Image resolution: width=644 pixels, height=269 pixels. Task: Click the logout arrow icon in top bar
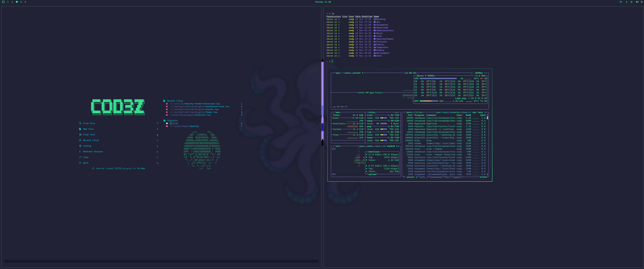click(621, 2)
